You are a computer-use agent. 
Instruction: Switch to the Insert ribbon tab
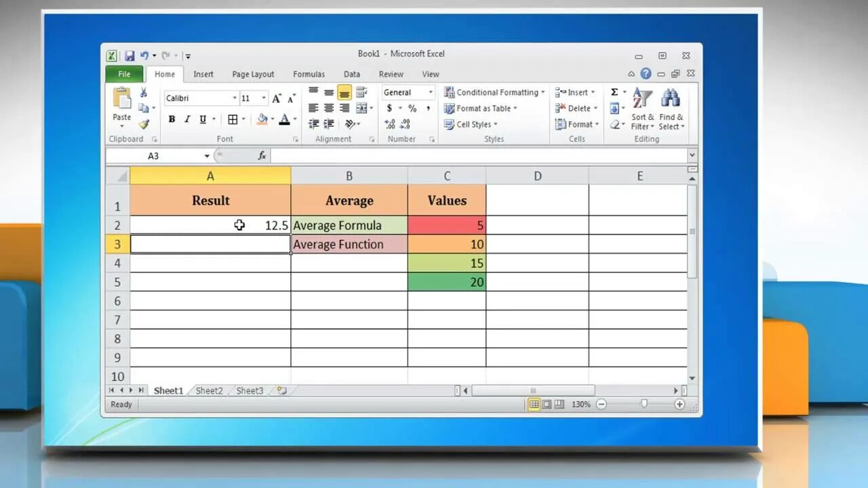pos(203,74)
